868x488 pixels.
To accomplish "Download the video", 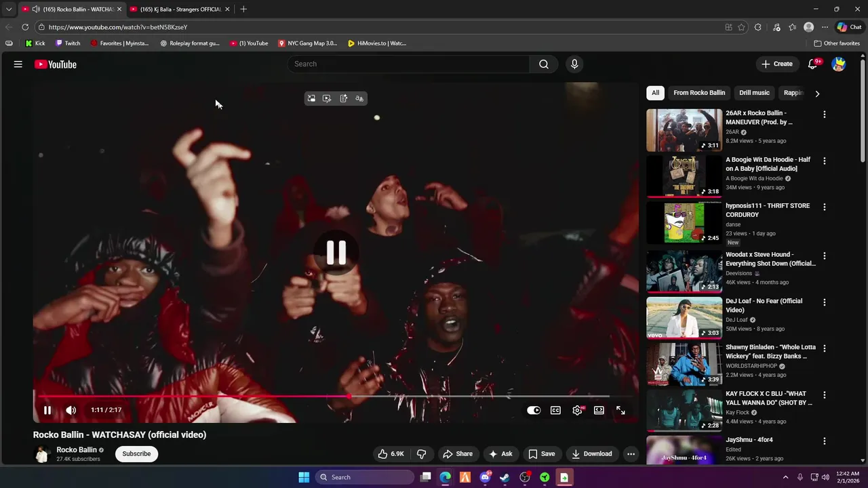I will [x=591, y=454].
